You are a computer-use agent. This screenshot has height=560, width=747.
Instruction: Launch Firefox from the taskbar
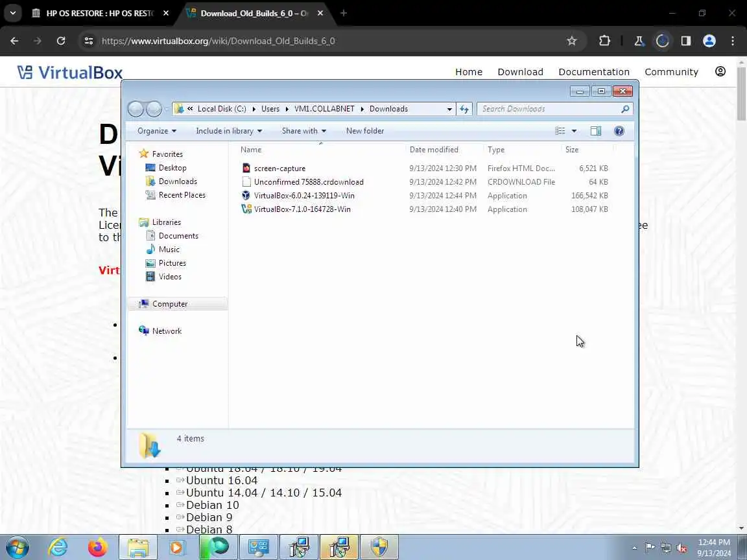coord(97,548)
